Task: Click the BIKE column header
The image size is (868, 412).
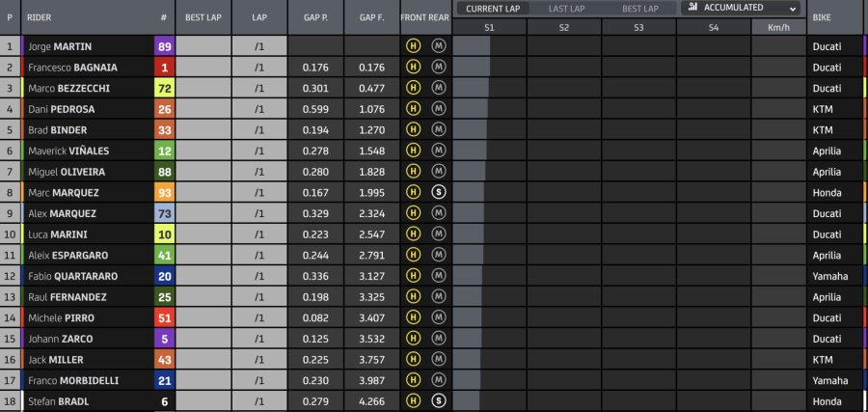Action: (822, 17)
